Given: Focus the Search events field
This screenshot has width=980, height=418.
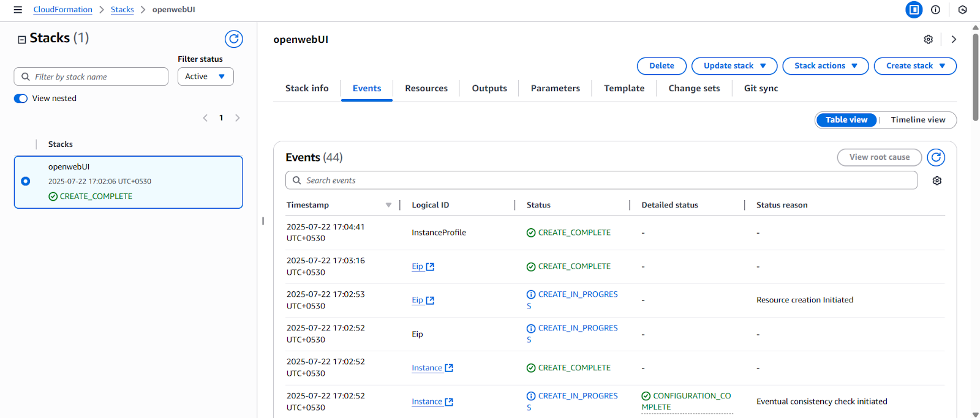Looking at the screenshot, I should coord(601,181).
